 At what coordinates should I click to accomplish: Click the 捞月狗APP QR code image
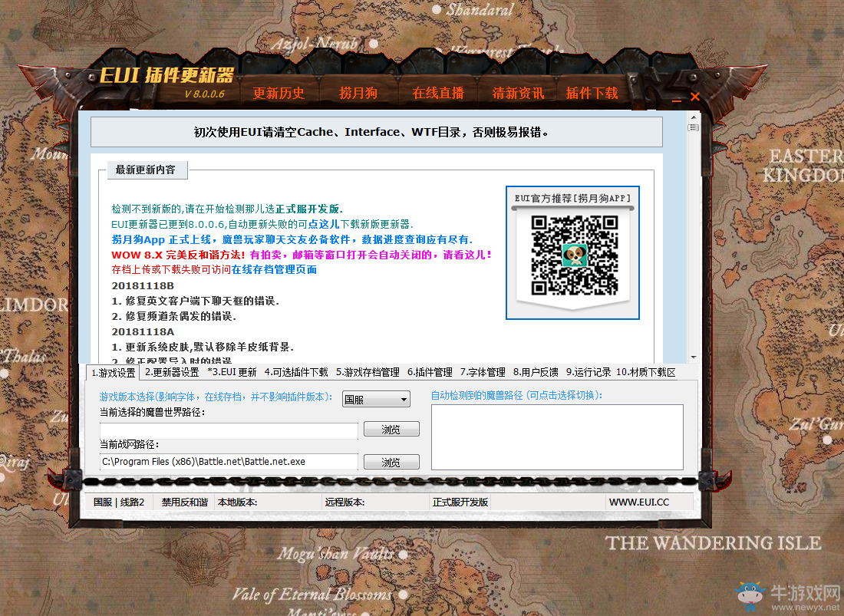tap(575, 255)
